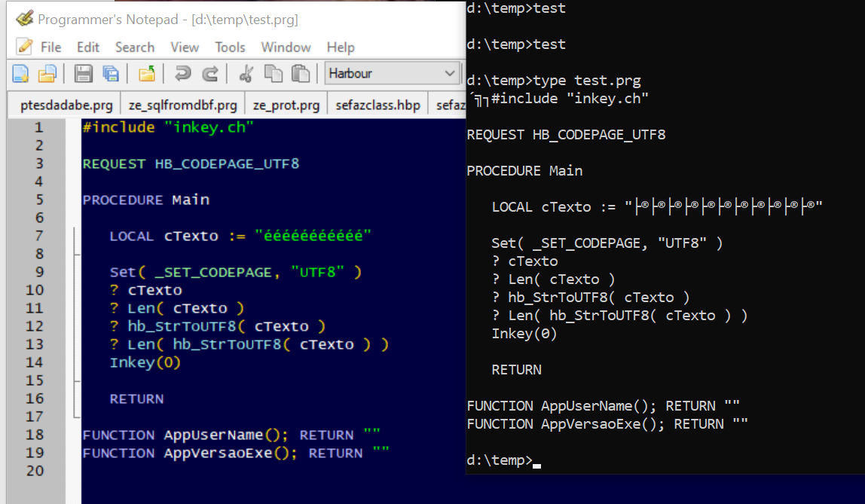Click the Paste clipboard icon

pos(301,73)
